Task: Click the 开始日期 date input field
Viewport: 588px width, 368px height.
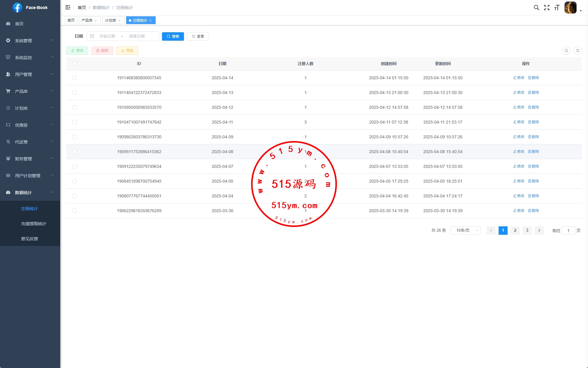Action: (x=107, y=36)
